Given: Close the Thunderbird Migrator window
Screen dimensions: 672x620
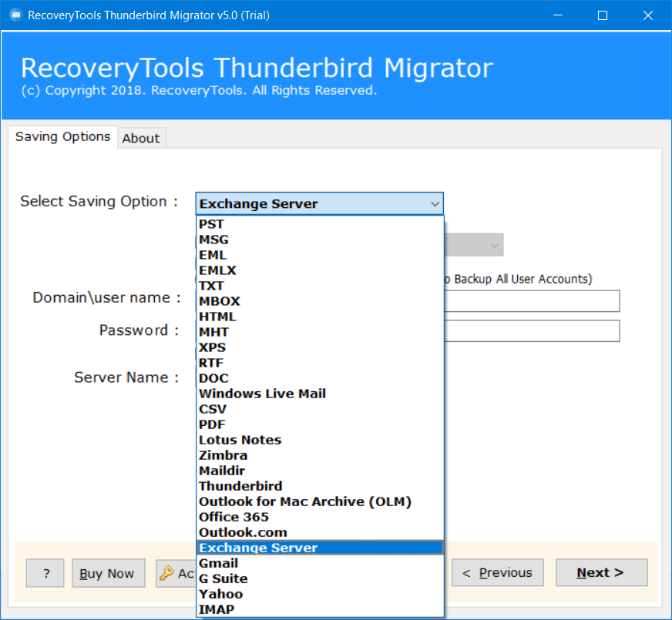Looking at the screenshot, I should [x=648, y=15].
